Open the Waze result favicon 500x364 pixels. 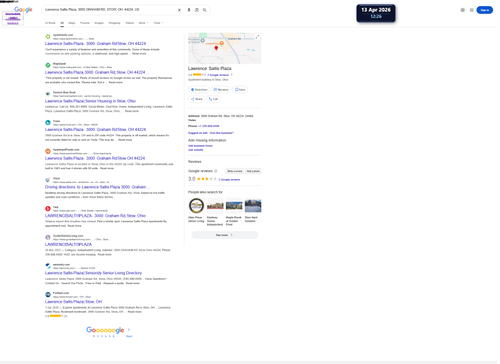(x=48, y=180)
